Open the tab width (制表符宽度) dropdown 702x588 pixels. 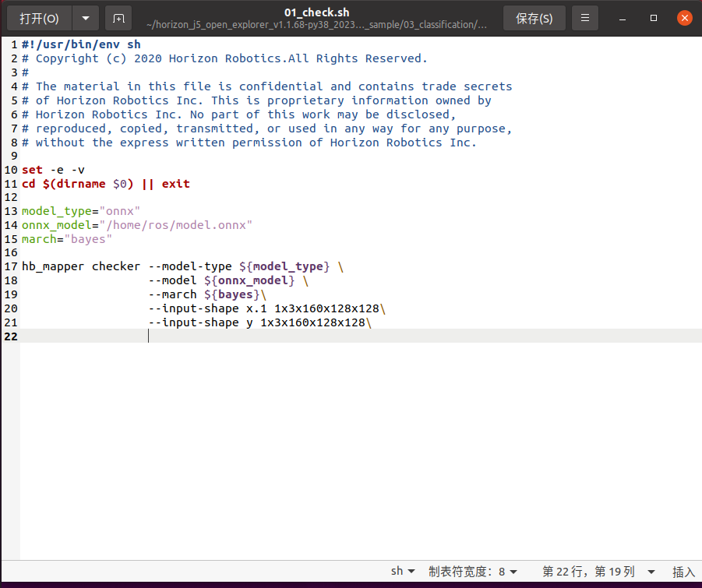coord(473,572)
